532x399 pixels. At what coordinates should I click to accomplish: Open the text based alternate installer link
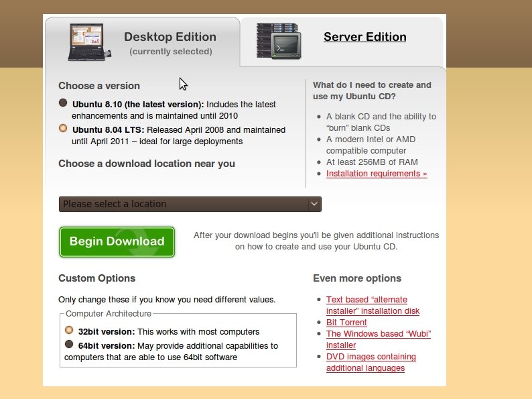pyautogui.click(x=373, y=305)
